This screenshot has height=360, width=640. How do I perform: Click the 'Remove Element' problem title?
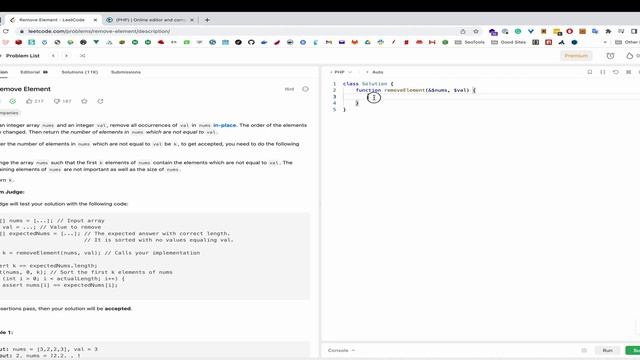[x=25, y=89]
